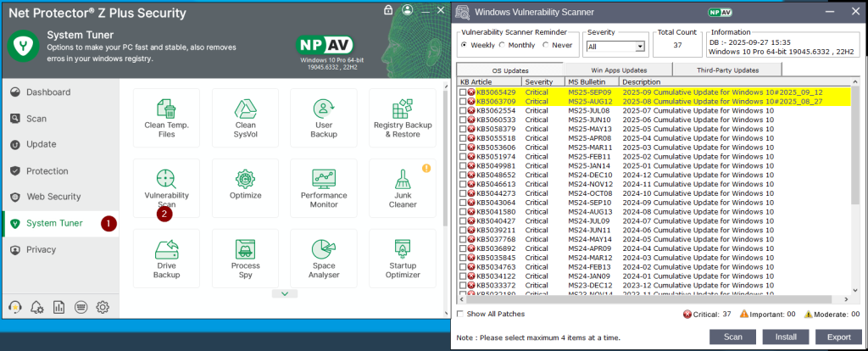Image resolution: width=868 pixels, height=351 pixels.
Task: Select the Monthly reminder option
Action: (x=504, y=45)
